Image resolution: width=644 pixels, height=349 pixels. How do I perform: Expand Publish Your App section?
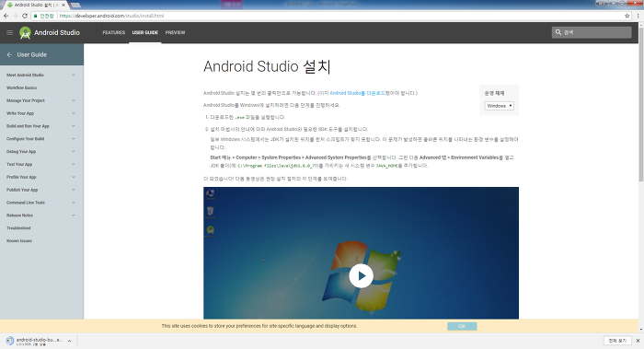coord(74,190)
